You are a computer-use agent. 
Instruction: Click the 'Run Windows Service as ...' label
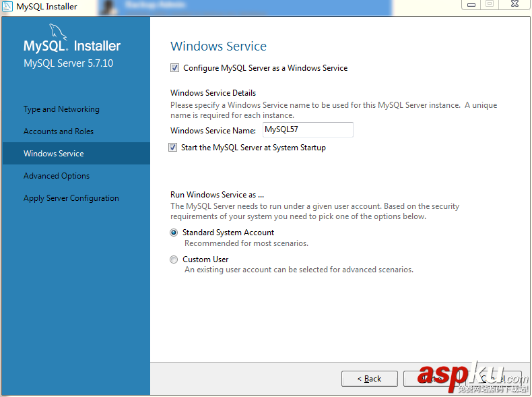217,195
